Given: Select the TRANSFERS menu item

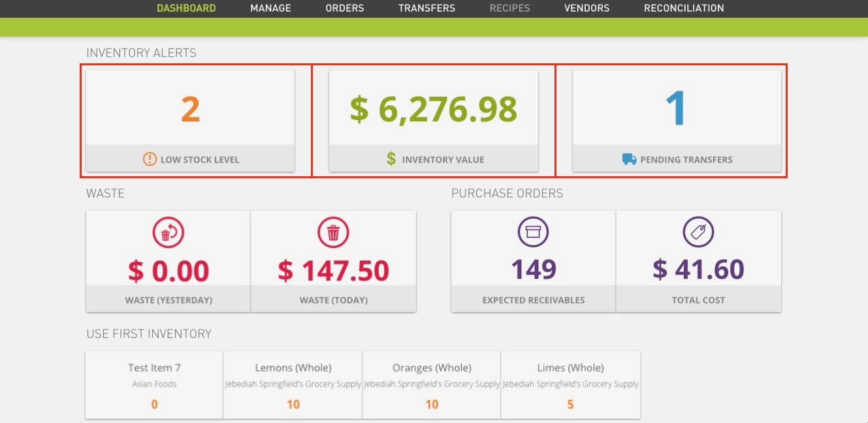Looking at the screenshot, I should [x=426, y=8].
